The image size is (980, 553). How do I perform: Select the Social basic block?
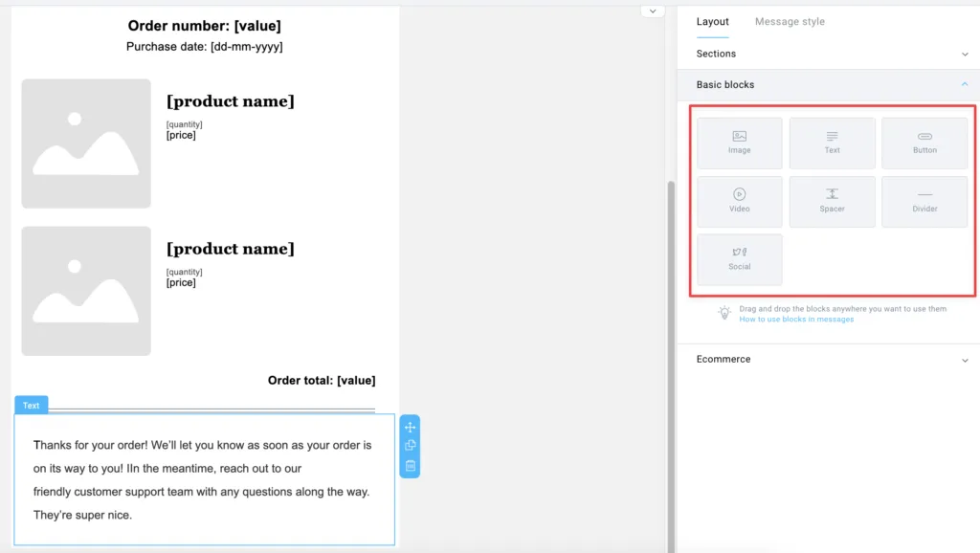pyautogui.click(x=740, y=259)
